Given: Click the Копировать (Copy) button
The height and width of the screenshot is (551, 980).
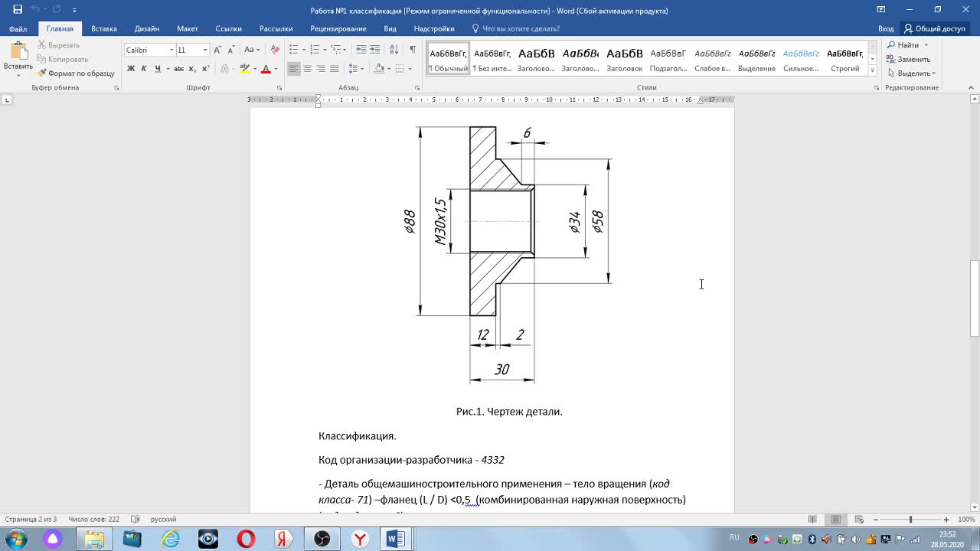Looking at the screenshot, I should point(63,59).
